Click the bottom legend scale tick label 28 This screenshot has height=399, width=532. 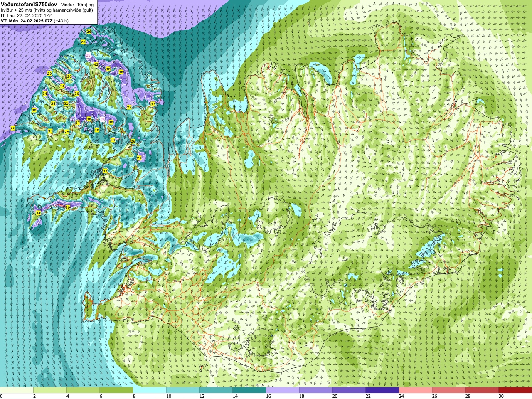[468, 396]
